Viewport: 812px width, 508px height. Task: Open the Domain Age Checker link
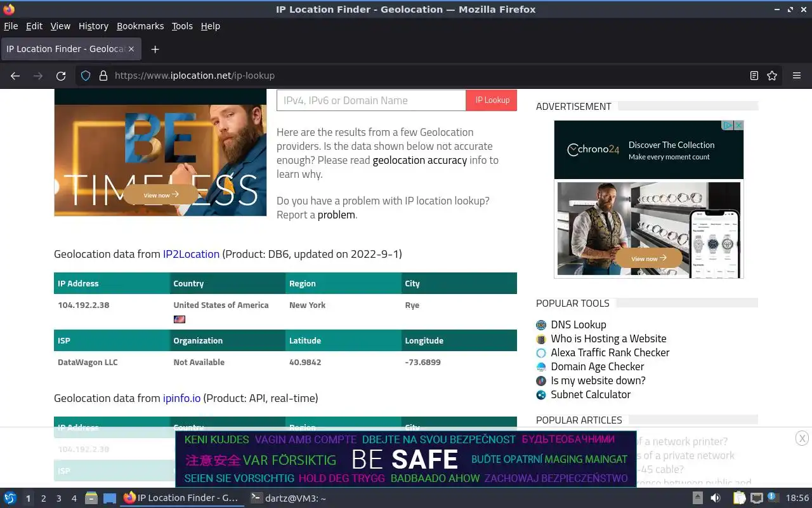coord(598,367)
